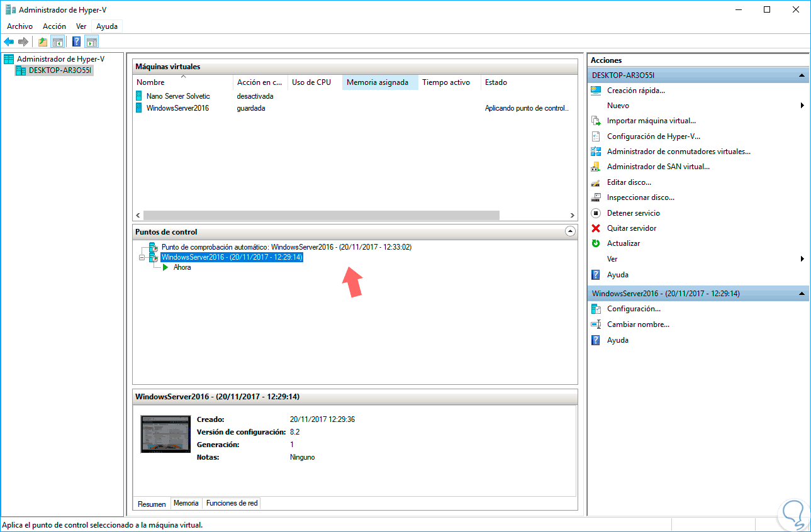The image size is (811, 532).
Task: Switch to the Memoria tab
Action: coord(186,503)
